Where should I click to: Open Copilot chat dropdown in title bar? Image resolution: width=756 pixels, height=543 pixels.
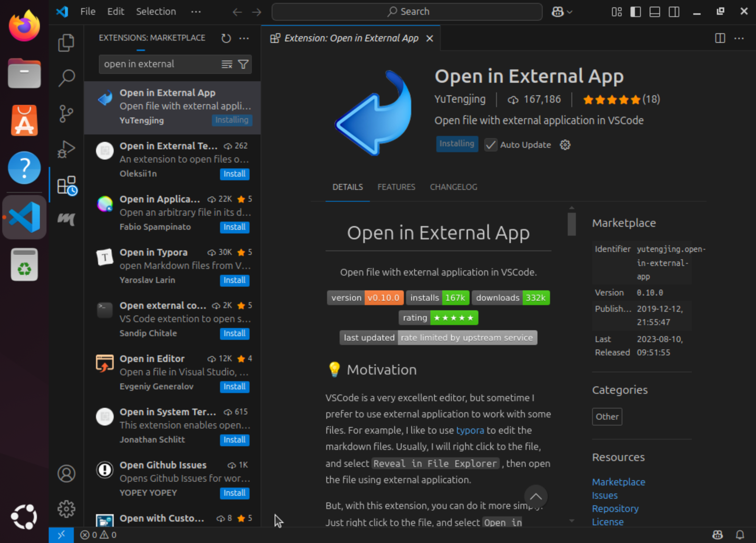click(x=562, y=12)
